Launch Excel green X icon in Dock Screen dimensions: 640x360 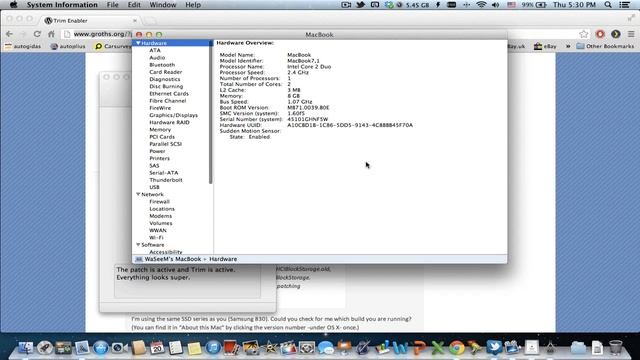(x=438, y=348)
